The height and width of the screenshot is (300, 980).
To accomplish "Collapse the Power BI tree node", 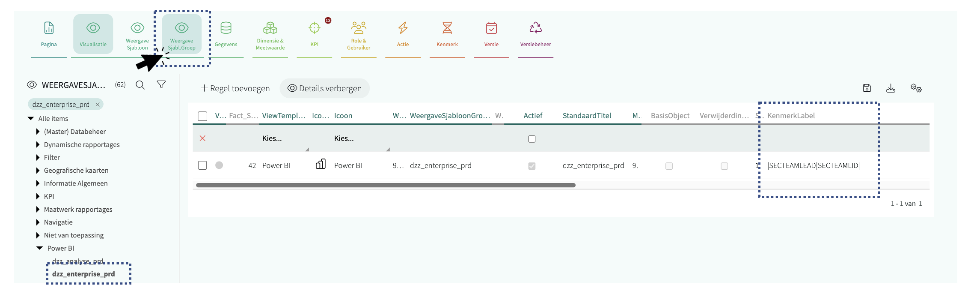I will point(40,248).
